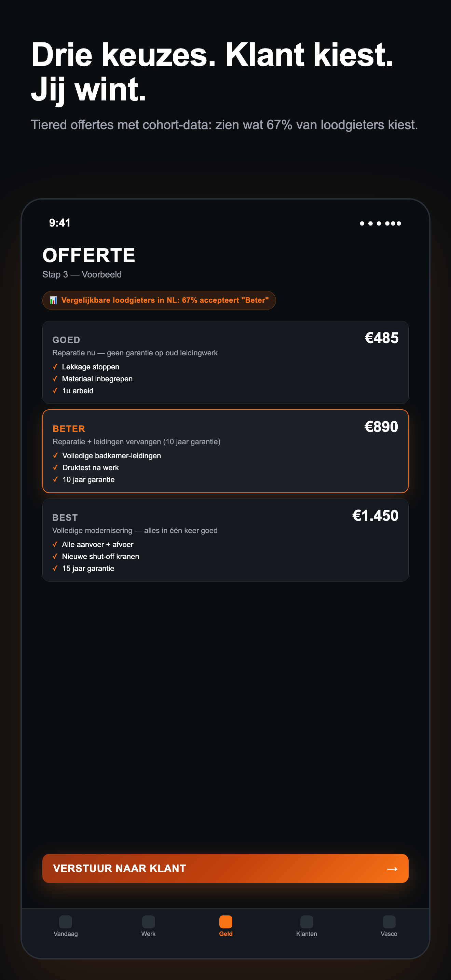Select the BEST €1.450 offer card

[225, 540]
